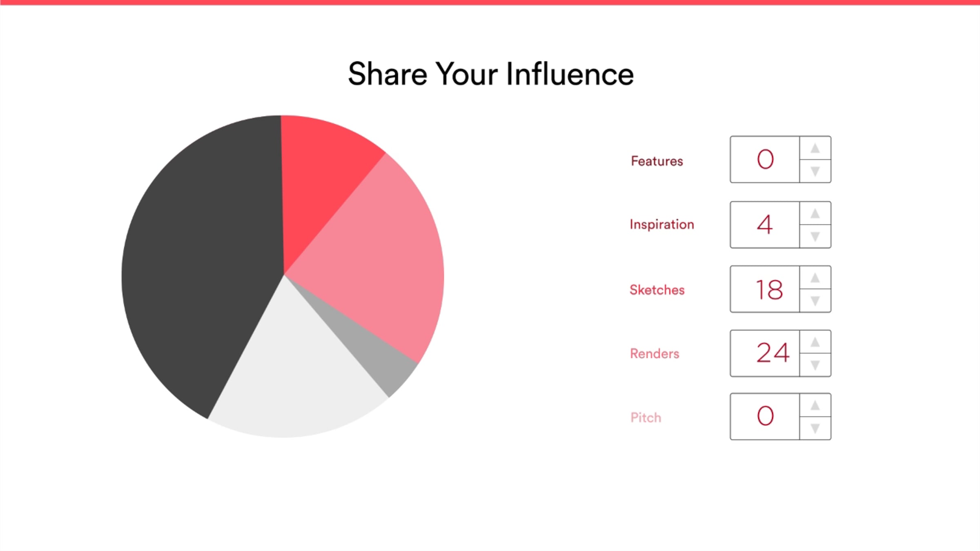Lower the Sketches count using down arrow

[x=815, y=301]
